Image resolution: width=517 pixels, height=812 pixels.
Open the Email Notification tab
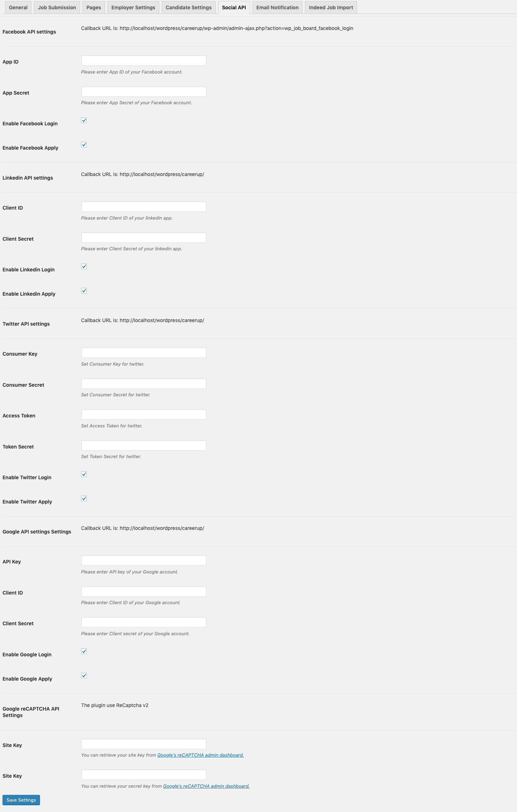coord(277,7)
